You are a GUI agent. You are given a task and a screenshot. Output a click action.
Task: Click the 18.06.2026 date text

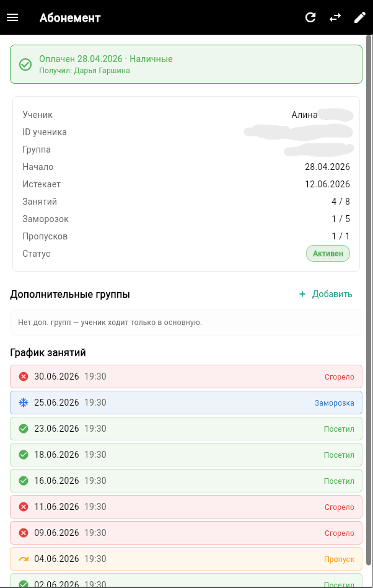[x=56, y=455]
